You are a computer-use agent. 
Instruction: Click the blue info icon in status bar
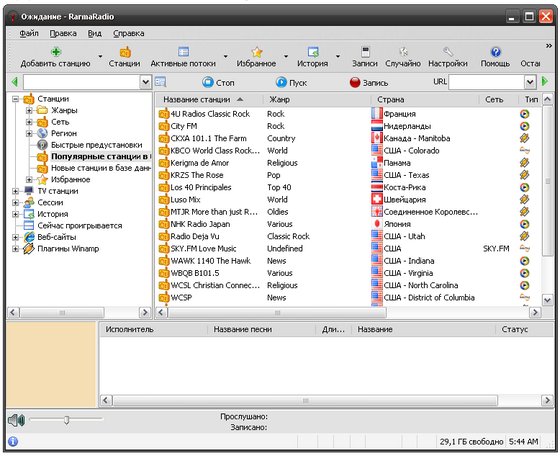click(13, 442)
